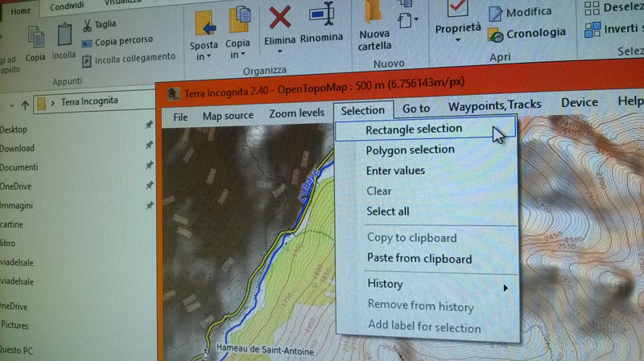Open the Copia in dropdown arrow
644x361 pixels.
point(243,54)
